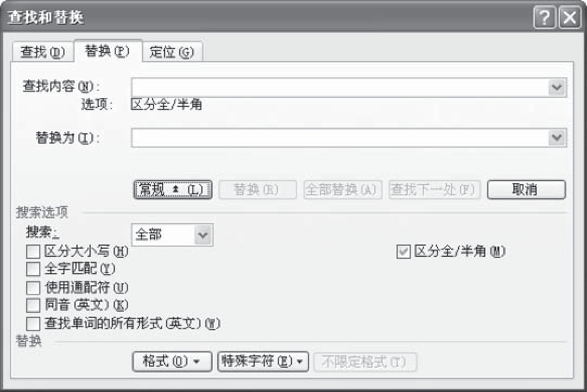
Task: Click the help question mark icon
Action: pyautogui.click(x=544, y=17)
